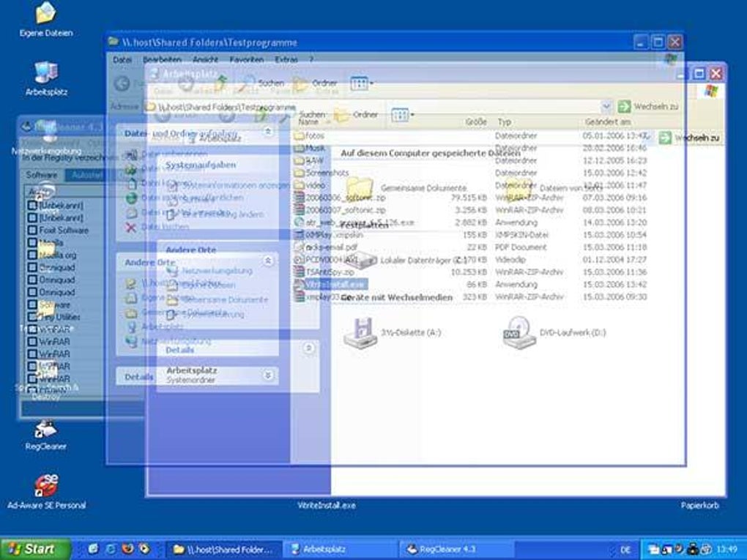Open the Testprogramme window views dropdown
Viewport: 747px width, 560px height.
[362, 83]
